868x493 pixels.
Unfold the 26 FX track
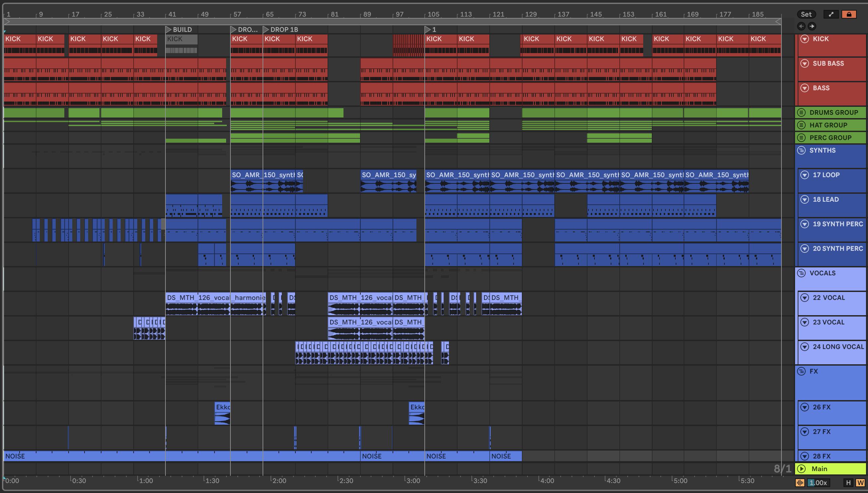coord(805,407)
